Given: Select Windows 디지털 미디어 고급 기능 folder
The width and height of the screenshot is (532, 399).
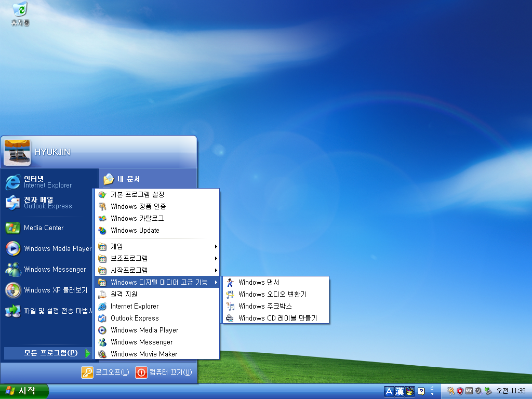Looking at the screenshot, I should point(157,282).
